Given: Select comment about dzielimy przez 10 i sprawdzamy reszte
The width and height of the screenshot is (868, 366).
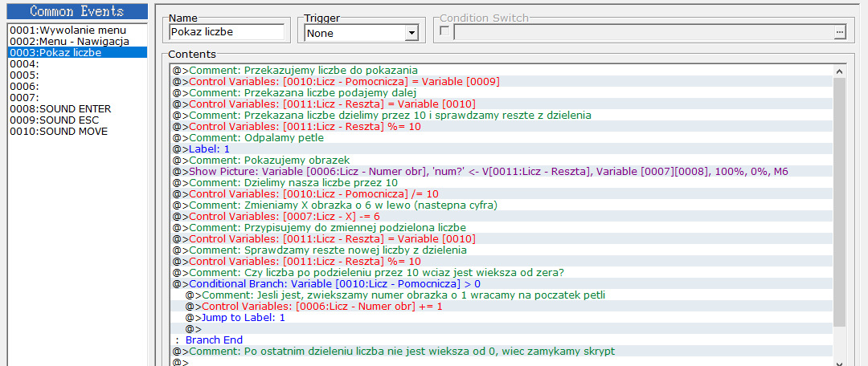Looking at the screenshot, I should [x=501, y=115].
